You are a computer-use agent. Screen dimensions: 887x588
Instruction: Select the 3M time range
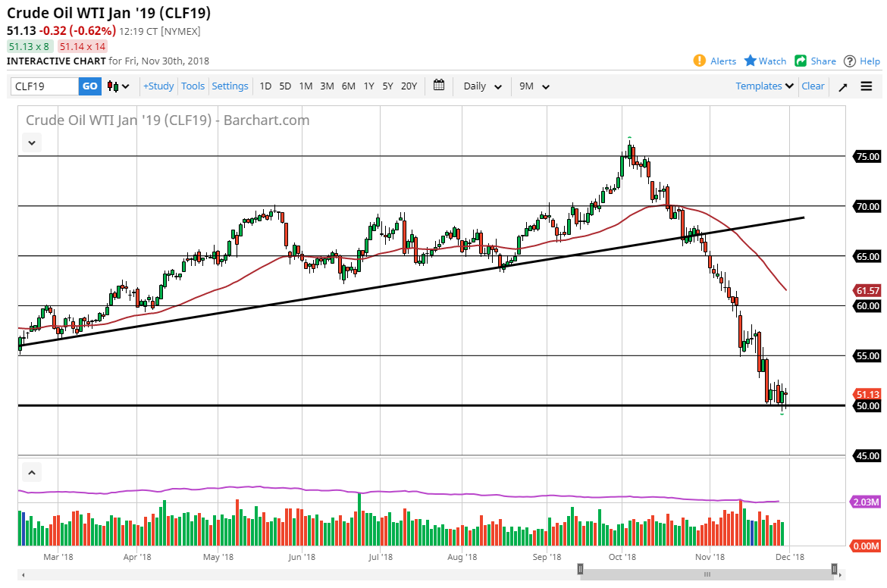327,86
